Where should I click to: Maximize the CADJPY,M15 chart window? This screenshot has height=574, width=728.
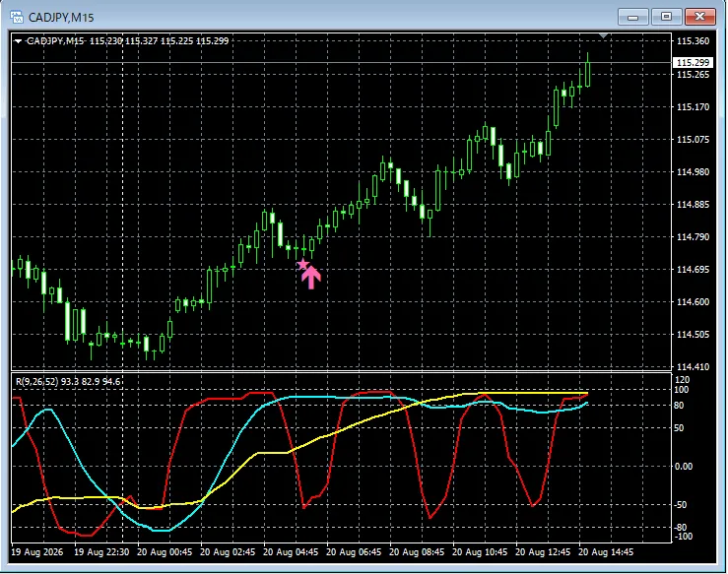(666, 17)
